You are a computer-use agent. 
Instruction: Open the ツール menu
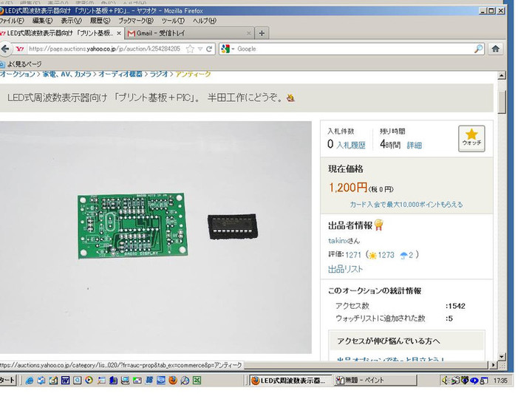[172, 21]
